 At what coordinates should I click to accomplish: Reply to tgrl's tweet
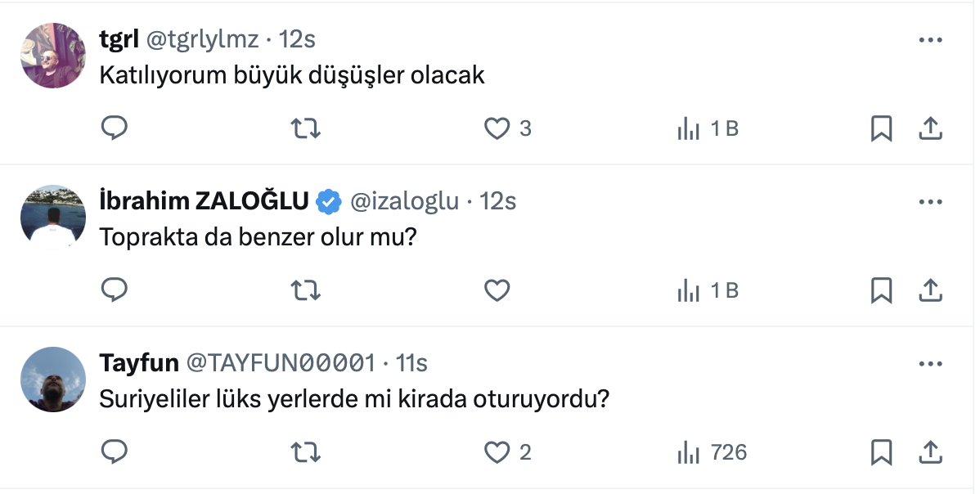[x=115, y=128]
